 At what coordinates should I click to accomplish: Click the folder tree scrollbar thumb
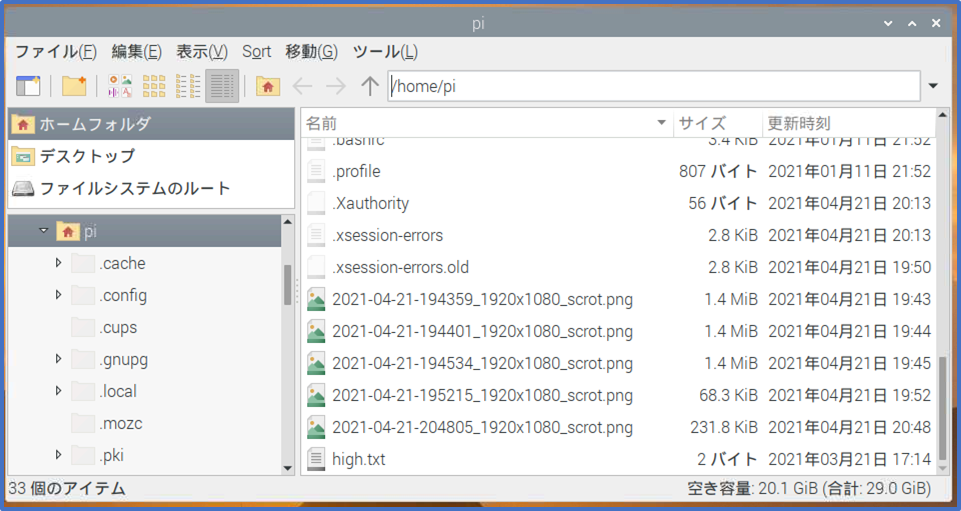[x=287, y=284]
